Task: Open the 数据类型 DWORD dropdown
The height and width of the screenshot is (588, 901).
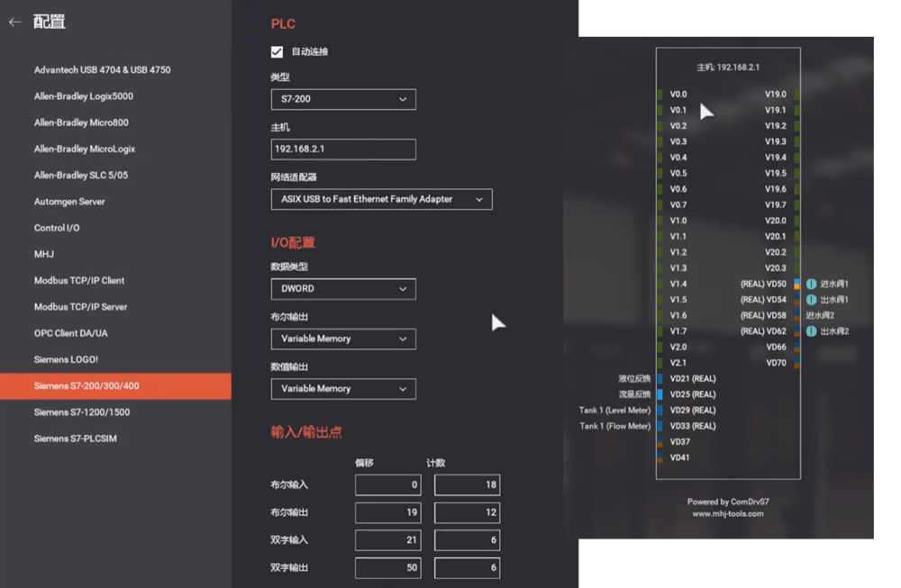Action: tap(342, 289)
